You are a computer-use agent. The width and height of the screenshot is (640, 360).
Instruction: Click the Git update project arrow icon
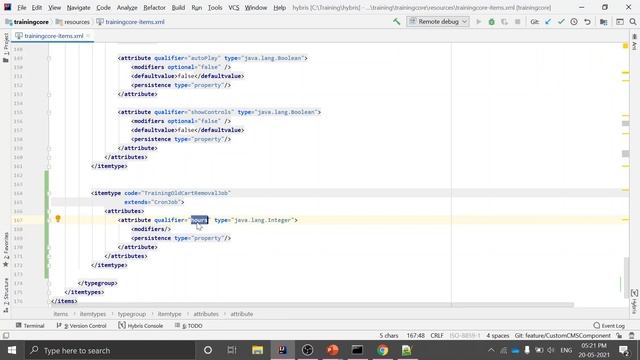(548, 22)
